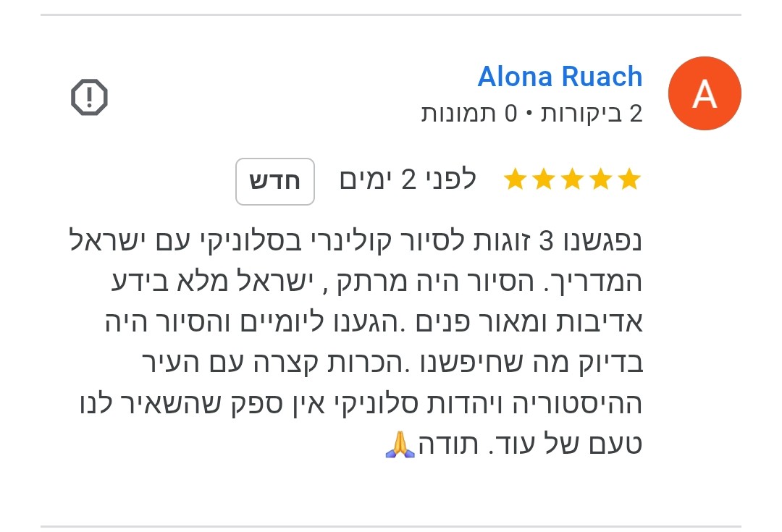Open Alona Ruach's profile link

pos(560,77)
